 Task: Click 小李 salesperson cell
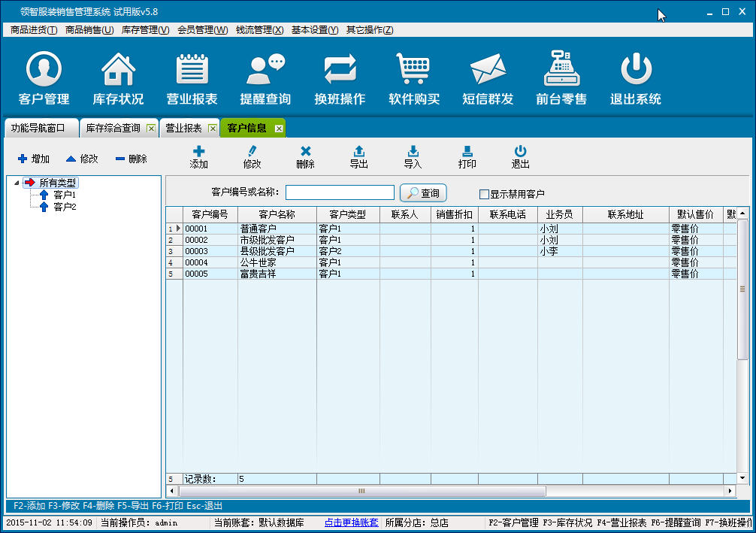pyautogui.click(x=560, y=251)
